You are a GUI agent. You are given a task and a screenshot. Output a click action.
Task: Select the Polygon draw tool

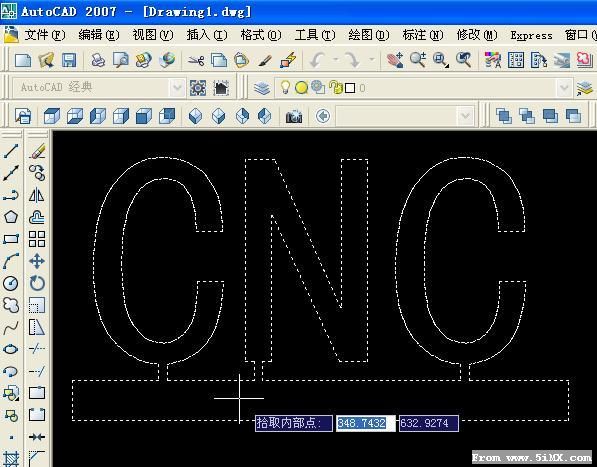click(11, 217)
